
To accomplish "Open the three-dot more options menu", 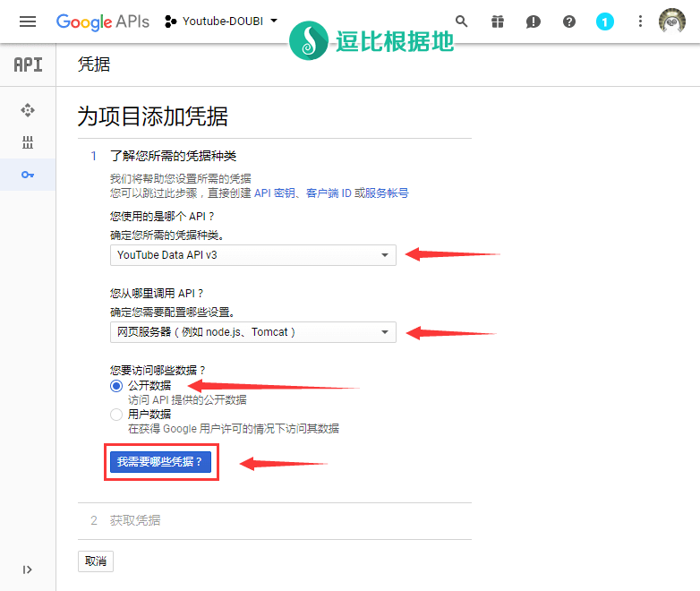I will tap(640, 21).
